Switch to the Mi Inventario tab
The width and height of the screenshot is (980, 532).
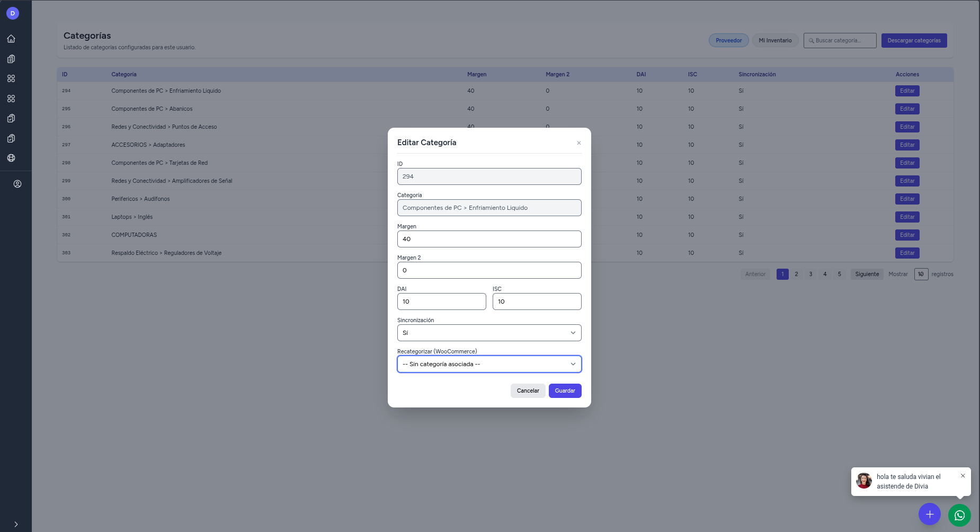point(775,40)
